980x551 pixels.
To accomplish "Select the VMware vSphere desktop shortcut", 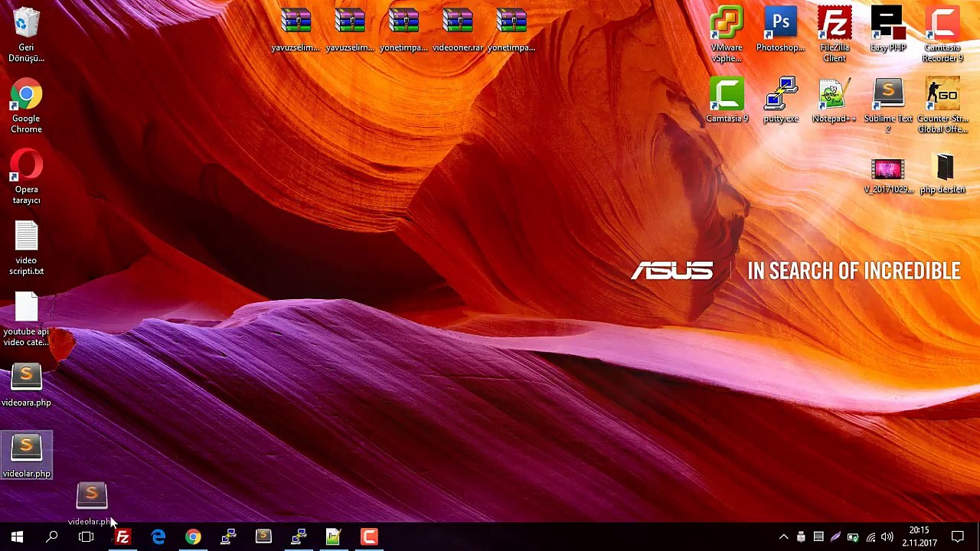I will click(x=727, y=35).
